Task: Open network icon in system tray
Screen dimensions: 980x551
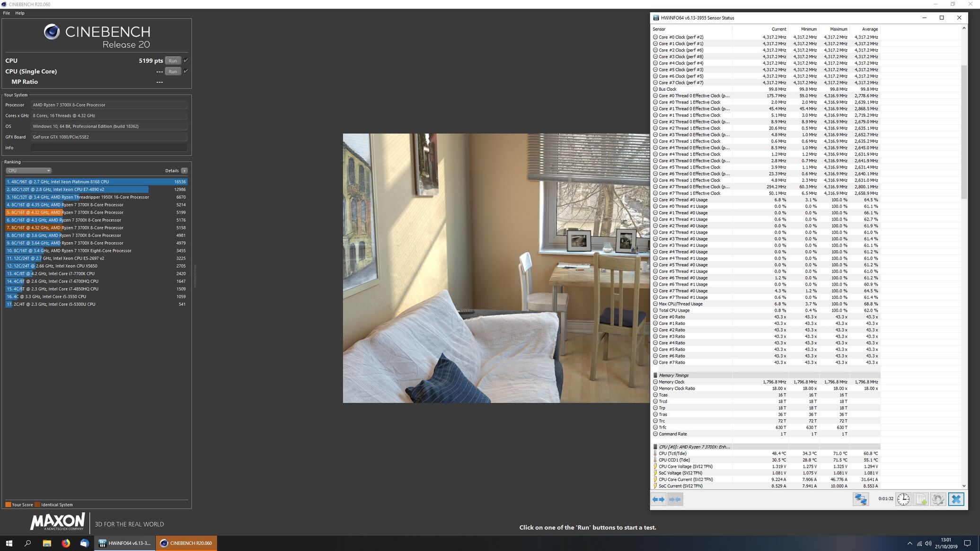Action: pos(919,543)
